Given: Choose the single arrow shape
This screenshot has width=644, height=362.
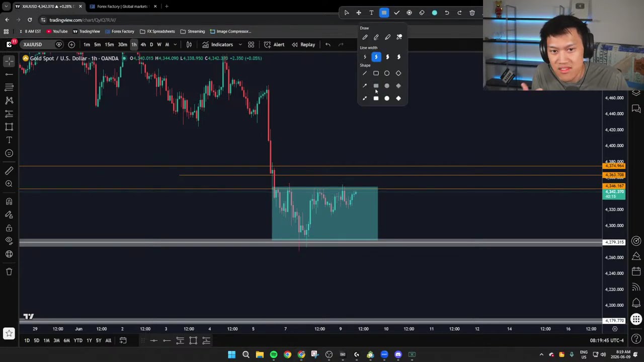Looking at the screenshot, I should pos(365,86).
